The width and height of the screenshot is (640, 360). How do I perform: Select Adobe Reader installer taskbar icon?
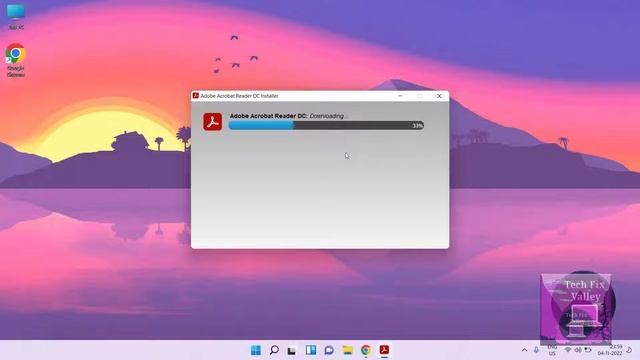click(x=384, y=350)
